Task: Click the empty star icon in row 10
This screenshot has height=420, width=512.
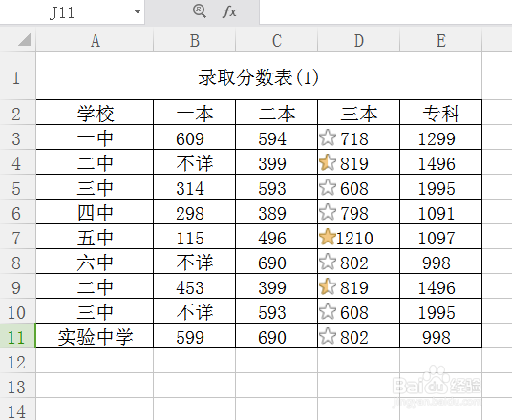Action: (x=328, y=311)
